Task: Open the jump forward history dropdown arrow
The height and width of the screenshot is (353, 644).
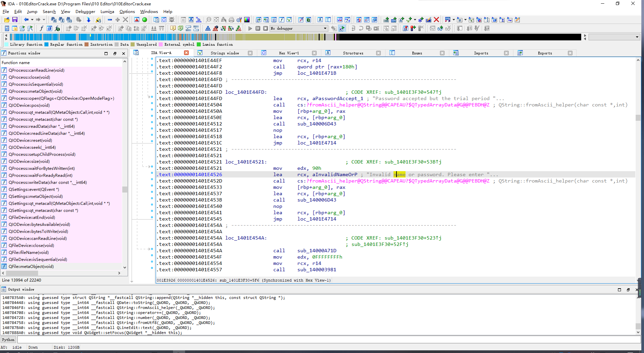Action: (x=44, y=20)
